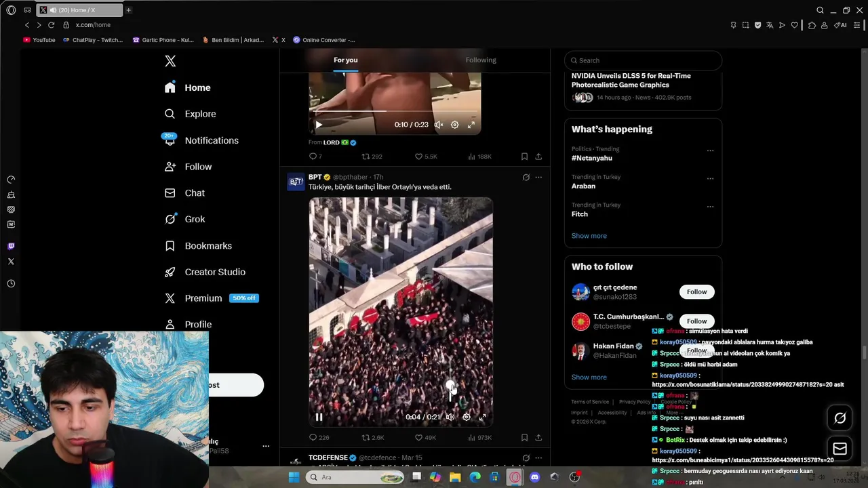This screenshot has height=488, width=868.
Task: Play the top paused video
Action: point(319,125)
